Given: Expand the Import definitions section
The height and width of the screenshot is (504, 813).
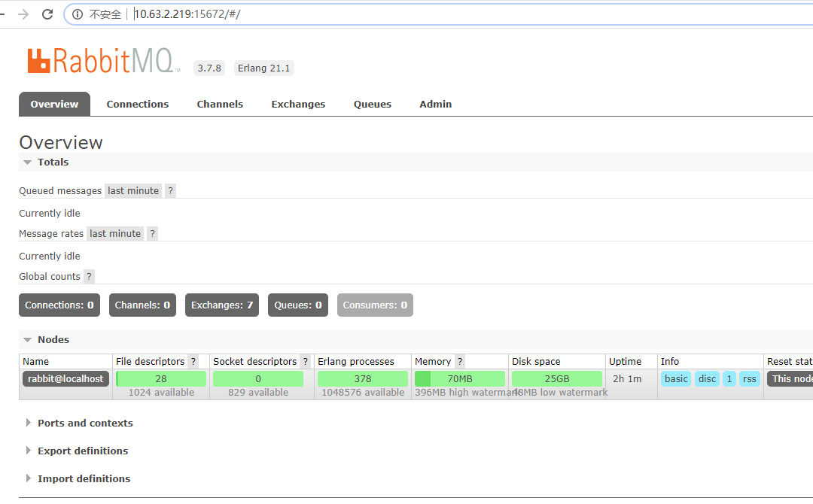Looking at the screenshot, I should 84,479.
